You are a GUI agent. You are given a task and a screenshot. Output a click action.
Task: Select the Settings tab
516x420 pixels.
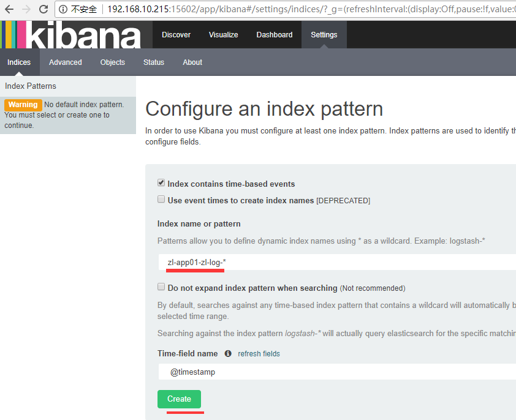pos(324,34)
